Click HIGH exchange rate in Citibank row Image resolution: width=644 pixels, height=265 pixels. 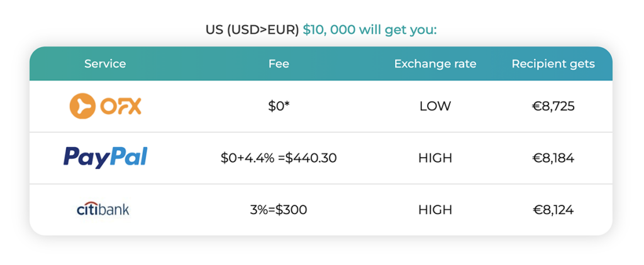point(435,210)
